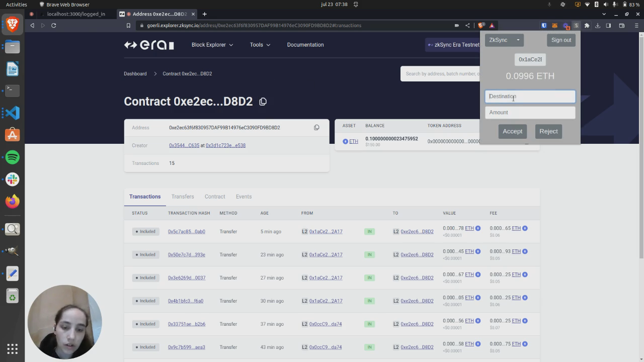Reload the current page
Screen dimensions: 644x362
(54, 25)
